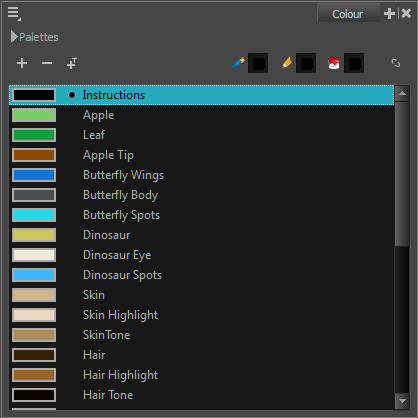Select the brush colour icon

238,62
